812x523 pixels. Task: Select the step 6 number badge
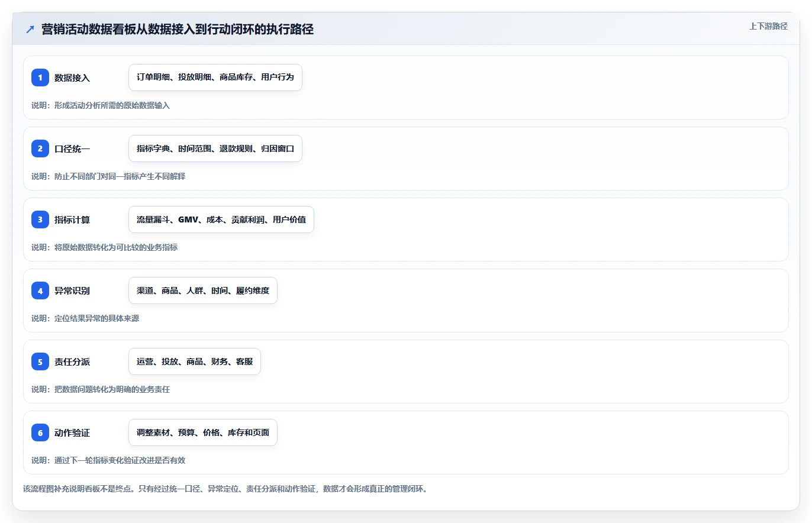pos(40,432)
